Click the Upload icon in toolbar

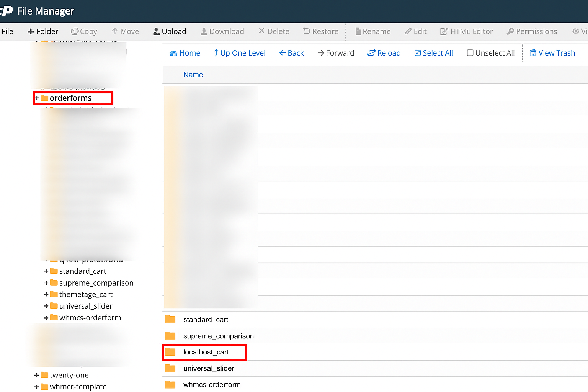157,31
